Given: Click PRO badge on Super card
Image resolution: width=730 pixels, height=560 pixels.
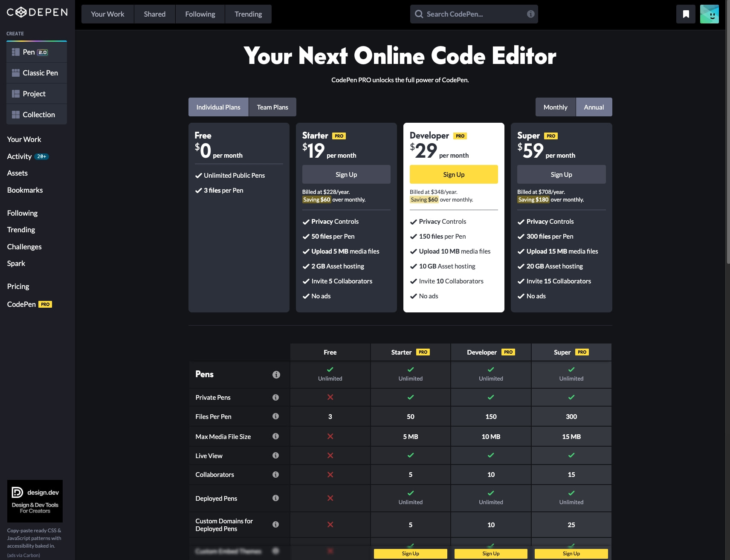Looking at the screenshot, I should (551, 136).
